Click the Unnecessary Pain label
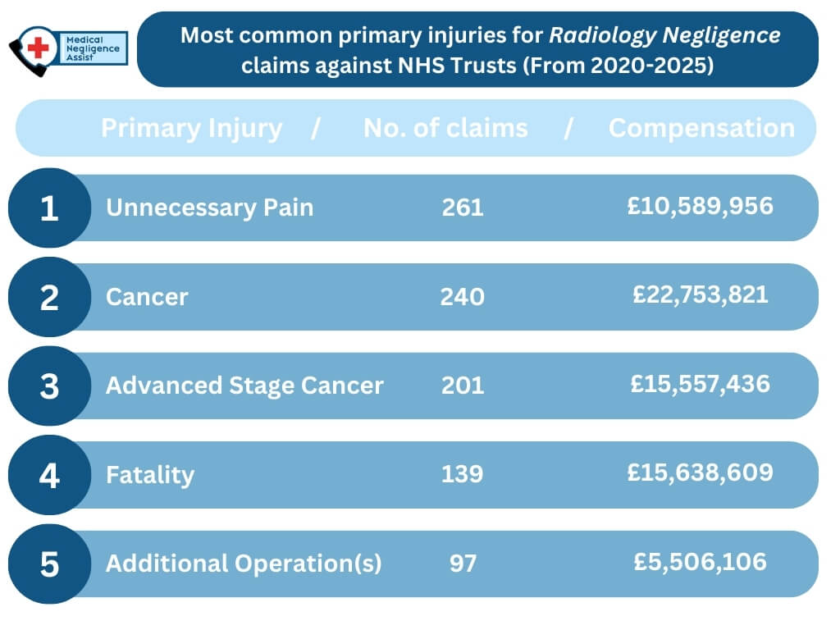The image size is (840, 630). point(209,208)
